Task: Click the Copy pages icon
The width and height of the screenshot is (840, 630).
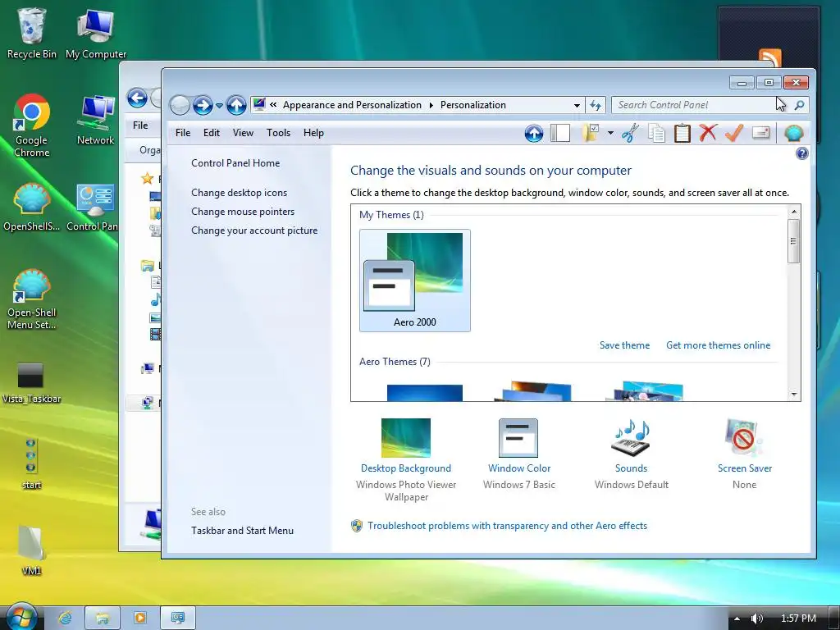Action: (x=656, y=133)
